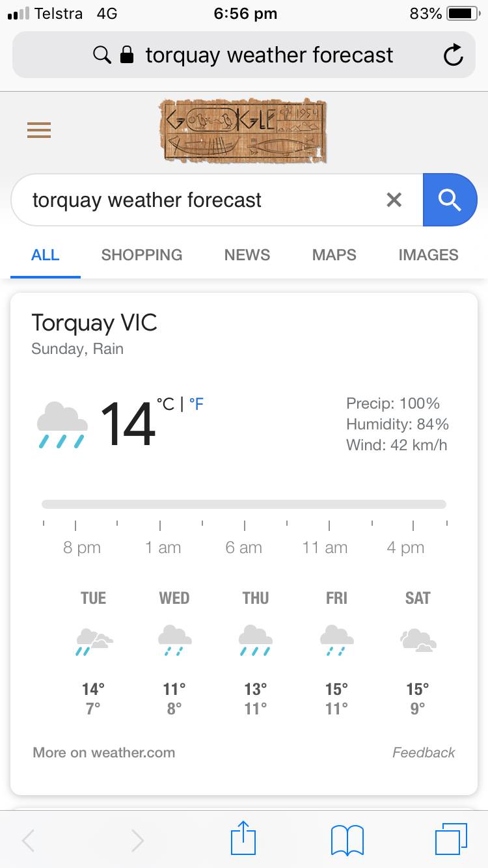Tap the blue search magnifier button
The width and height of the screenshot is (488, 868).
pos(450,200)
